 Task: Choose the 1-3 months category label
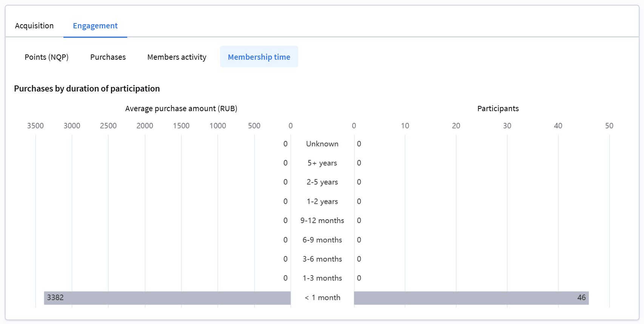pyautogui.click(x=322, y=278)
